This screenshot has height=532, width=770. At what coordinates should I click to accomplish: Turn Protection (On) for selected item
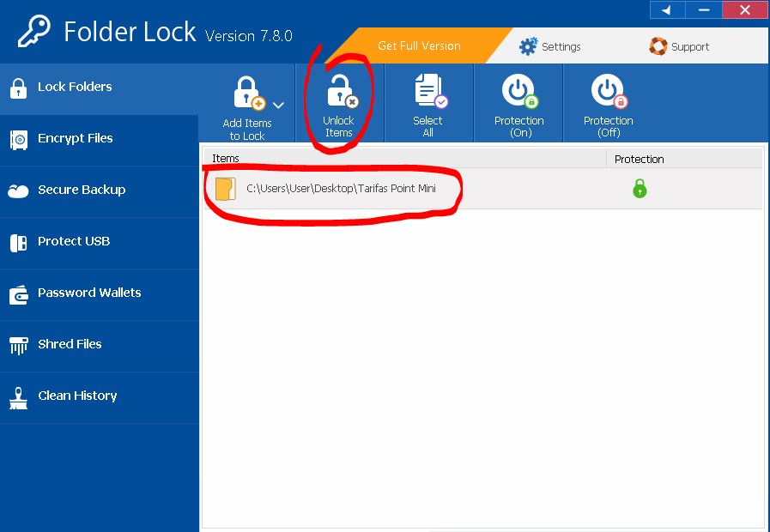coord(518,92)
